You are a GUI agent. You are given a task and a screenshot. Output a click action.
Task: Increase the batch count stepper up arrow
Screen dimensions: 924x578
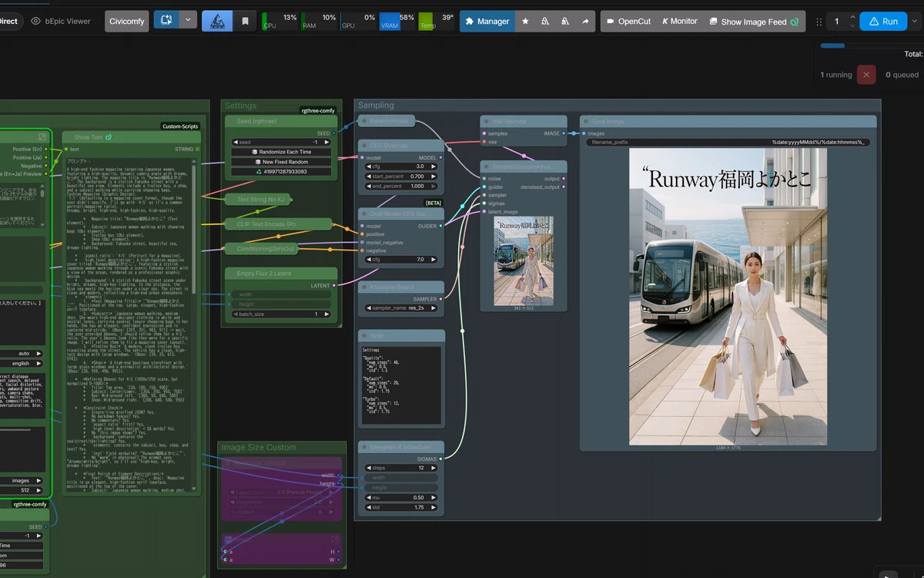coord(852,17)
